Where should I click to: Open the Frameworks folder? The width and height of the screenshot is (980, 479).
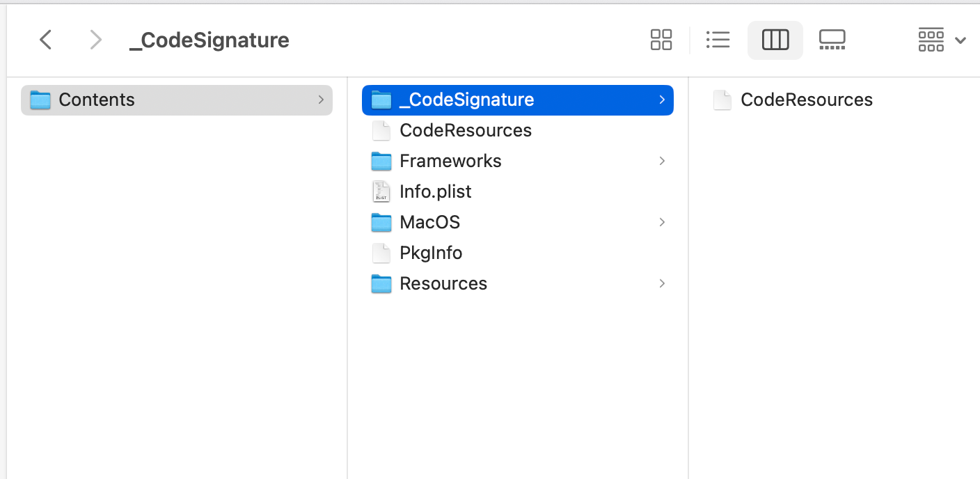coord(450,161)
